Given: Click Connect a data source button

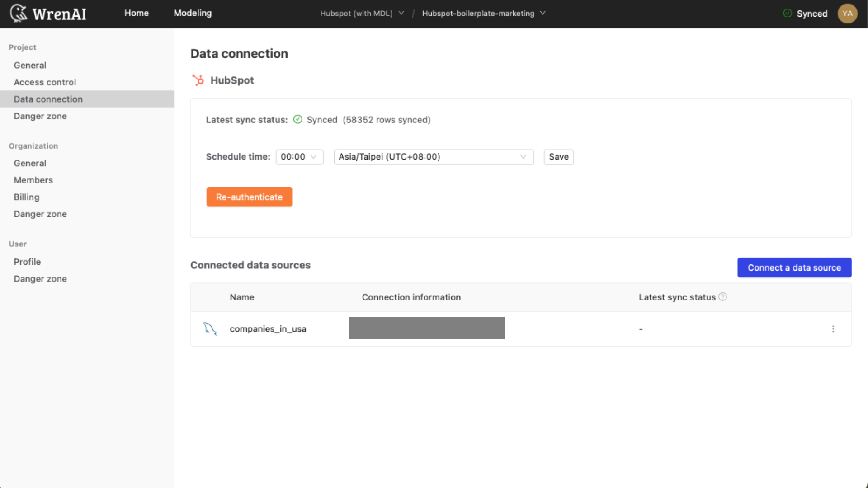Looking at the screenshot, I should coord(794,267).
